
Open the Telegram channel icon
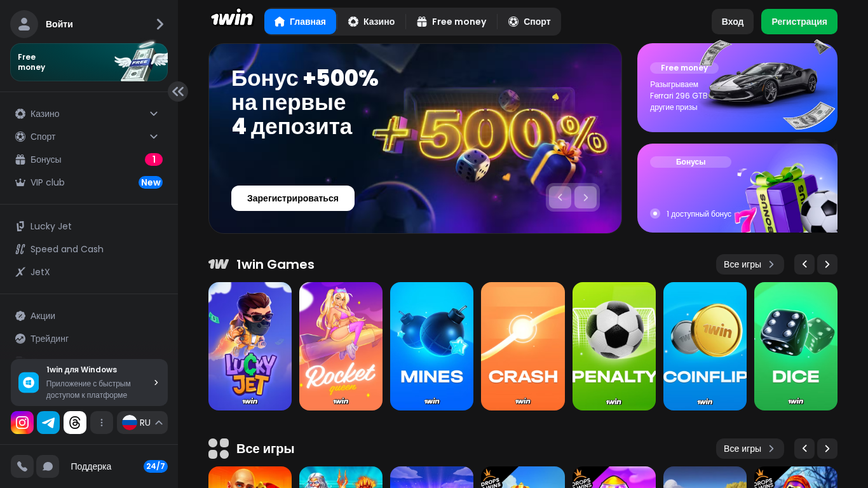pos(48,423)
